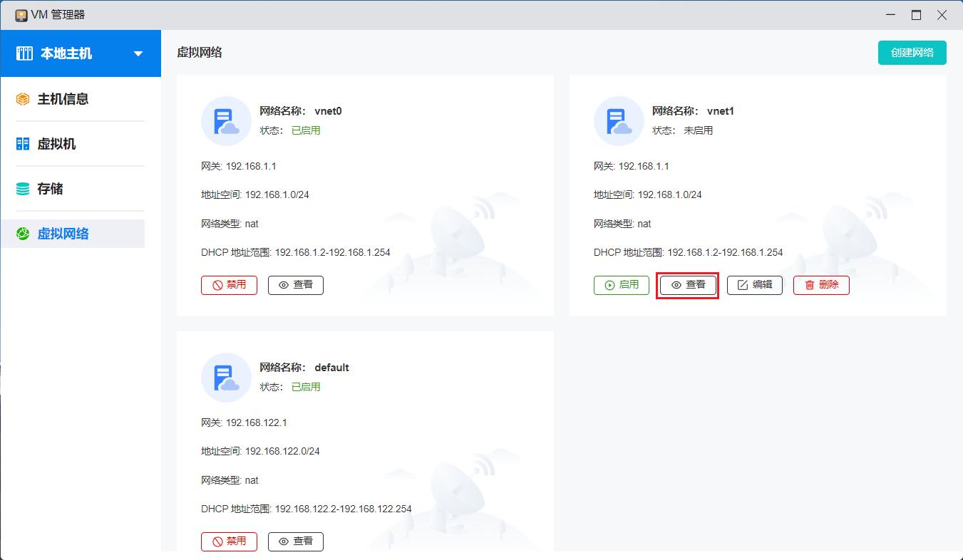
Task: Click the 已启用 status of default network
Action: coord(306,387)
